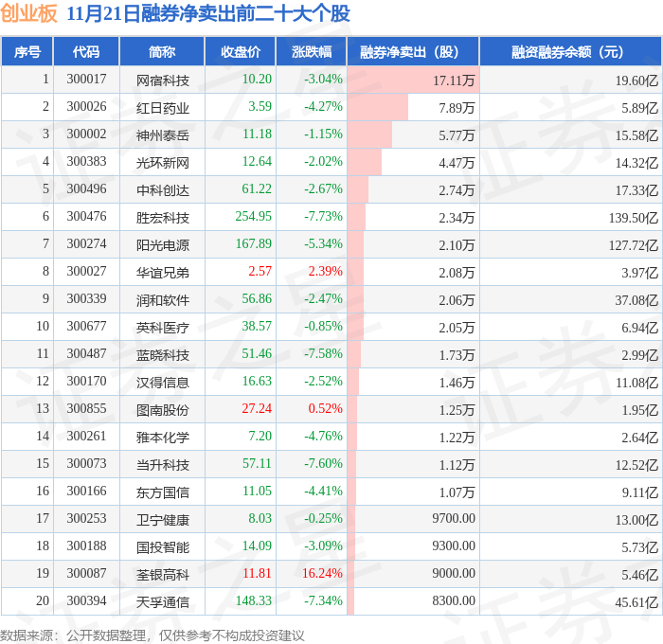Screen dimensions: 663x644
Task: Click the 2.05万 net short sale value
Action: (x=457, y=328)
